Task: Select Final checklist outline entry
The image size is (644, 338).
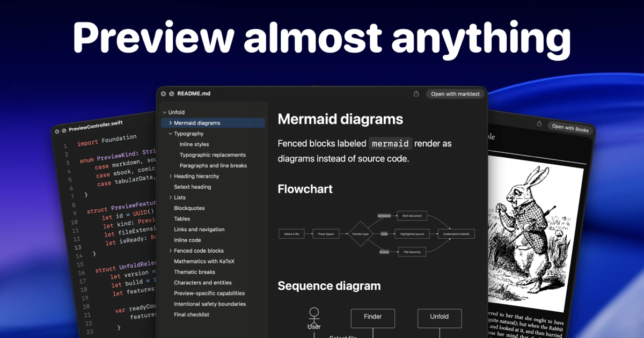Action: pyautogui.click(x=192, y=314)
